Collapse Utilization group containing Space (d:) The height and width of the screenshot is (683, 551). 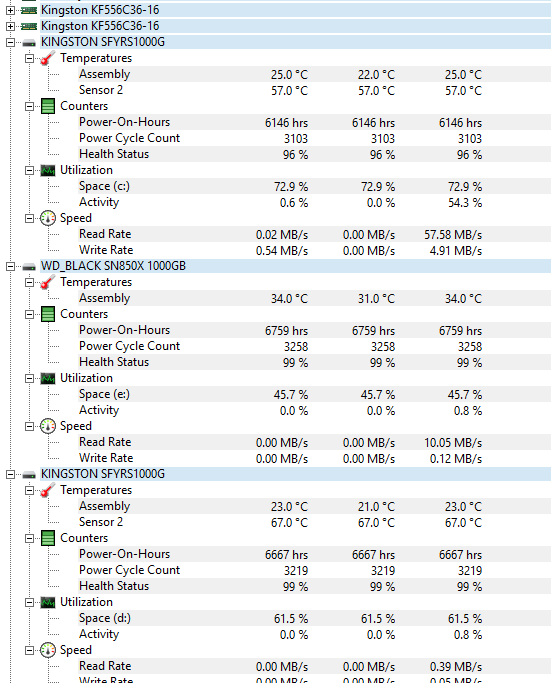29,602
